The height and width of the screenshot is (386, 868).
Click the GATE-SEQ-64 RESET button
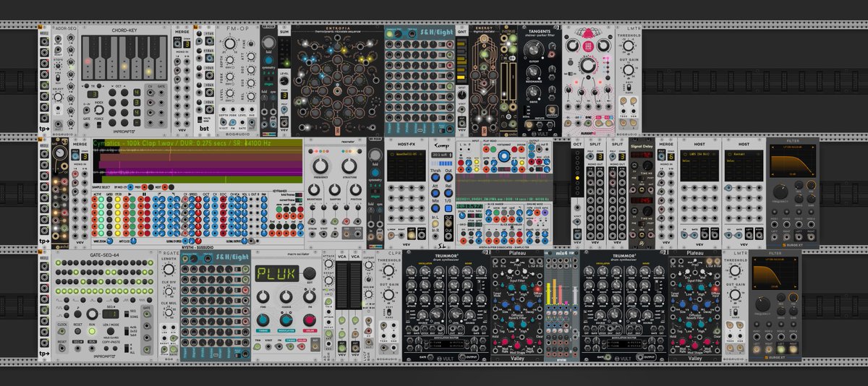point(77,330)
